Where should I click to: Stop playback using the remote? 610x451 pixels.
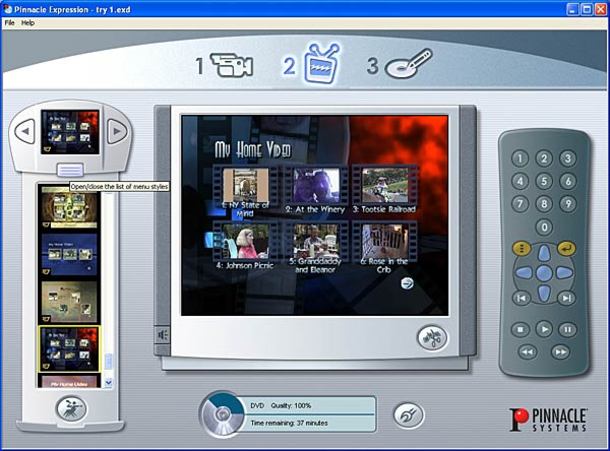tap(521, 330)
